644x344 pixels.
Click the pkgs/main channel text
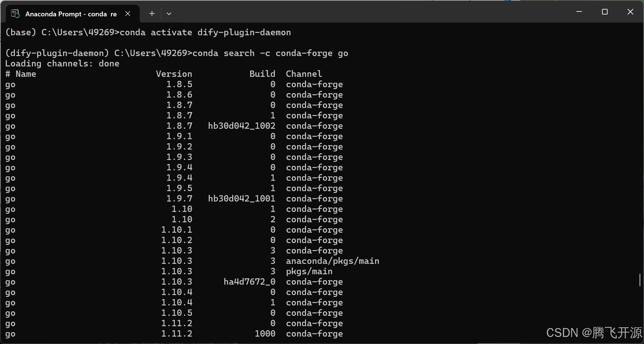click(x=309, y=271)
